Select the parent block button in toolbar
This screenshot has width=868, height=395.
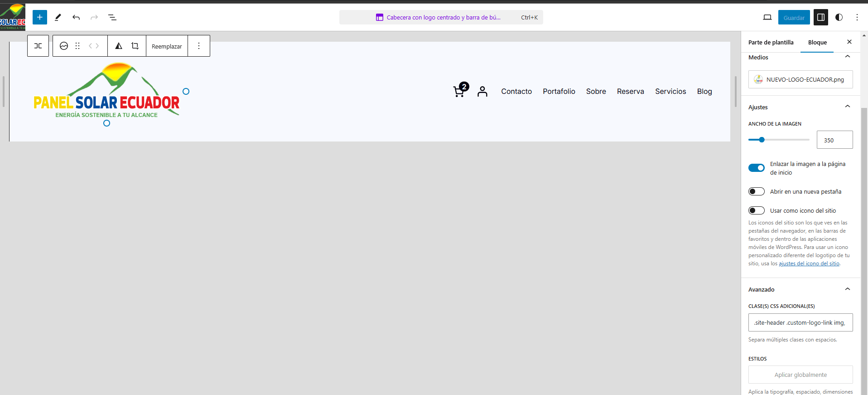click(x=38, y=46)
